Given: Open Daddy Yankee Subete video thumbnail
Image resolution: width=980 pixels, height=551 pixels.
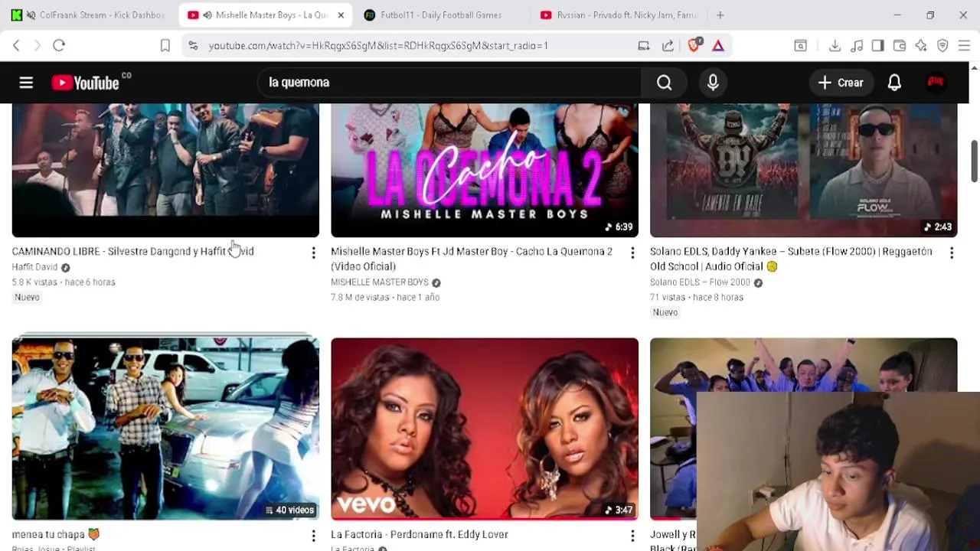Looking at the screenshot, I should (804, 170).
